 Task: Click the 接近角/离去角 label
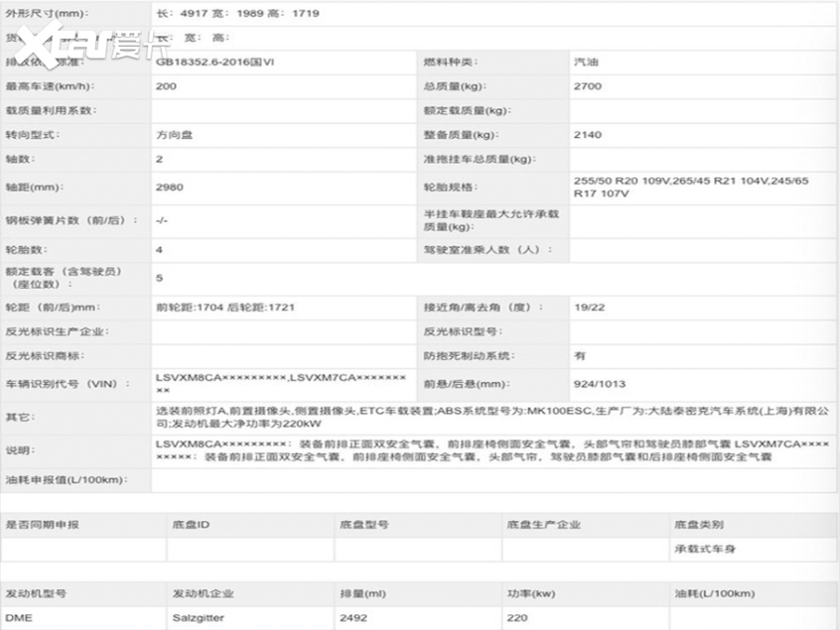(484, 308)
